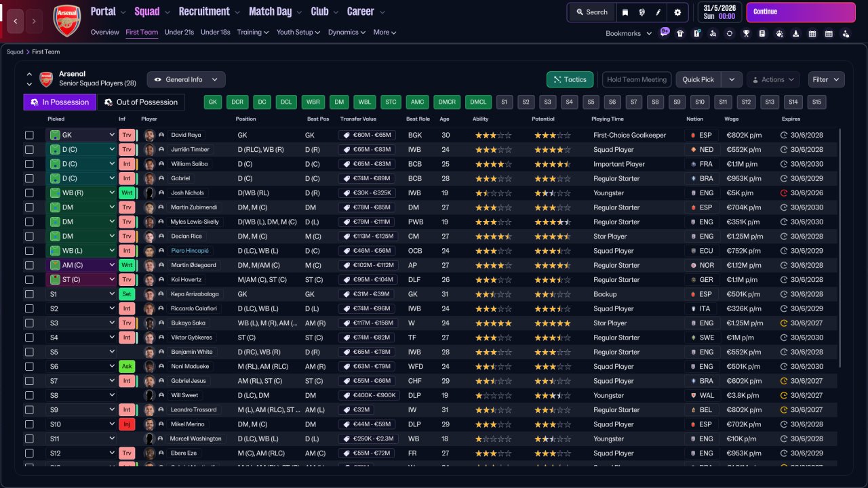Tick the checkbox for Viktor Gyökeres
Screen dimensions: 868x488
point(29,338)
